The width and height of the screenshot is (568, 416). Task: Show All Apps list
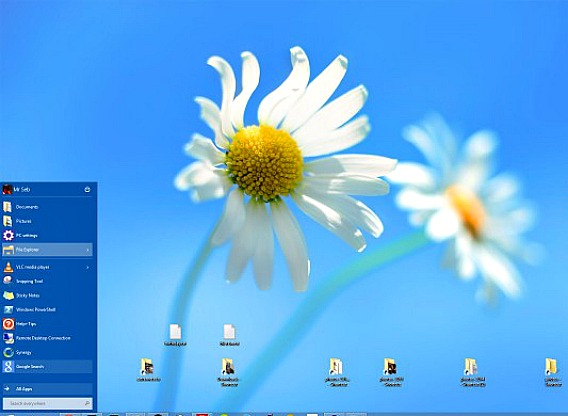coord(47,388)
